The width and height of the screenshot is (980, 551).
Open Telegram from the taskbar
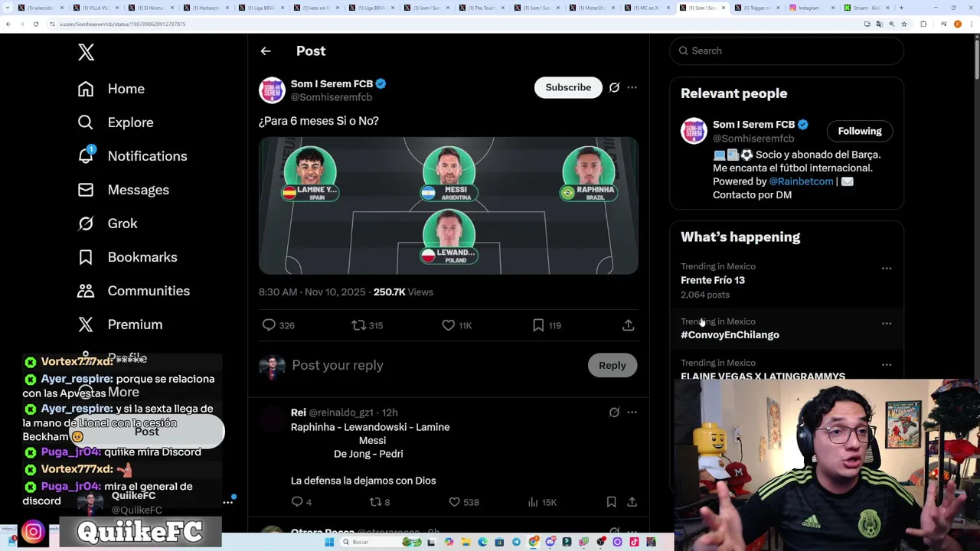(516, 542)
